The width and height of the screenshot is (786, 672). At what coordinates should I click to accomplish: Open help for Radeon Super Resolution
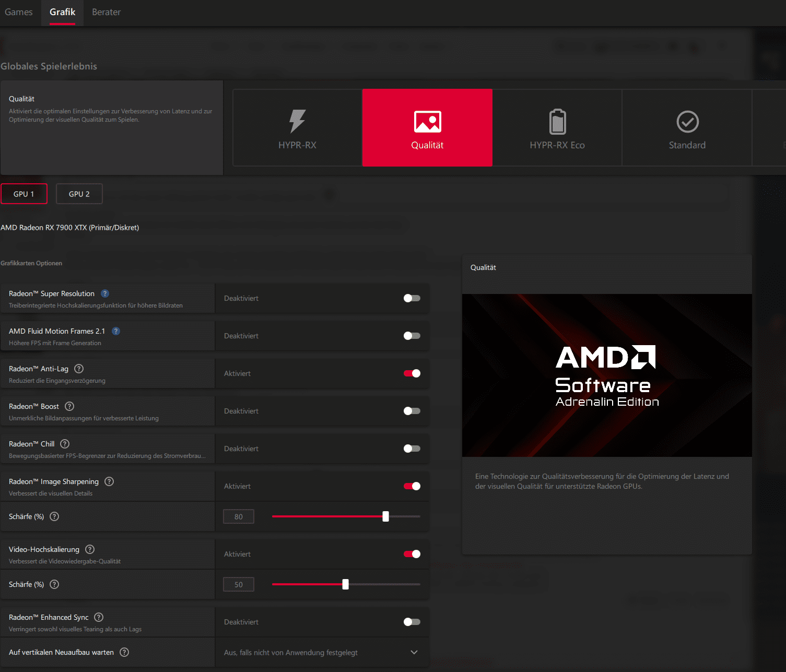tap(105, 293)
